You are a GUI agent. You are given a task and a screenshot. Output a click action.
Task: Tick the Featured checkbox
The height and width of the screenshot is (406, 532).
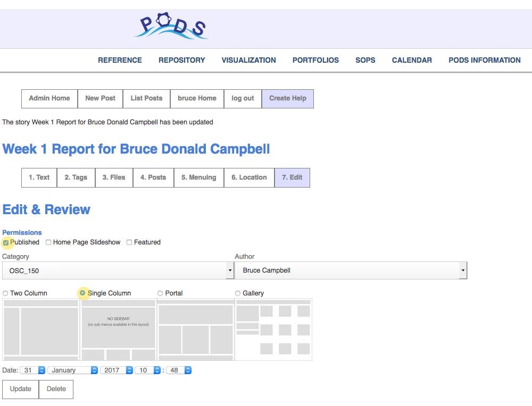tap(129, 242)
